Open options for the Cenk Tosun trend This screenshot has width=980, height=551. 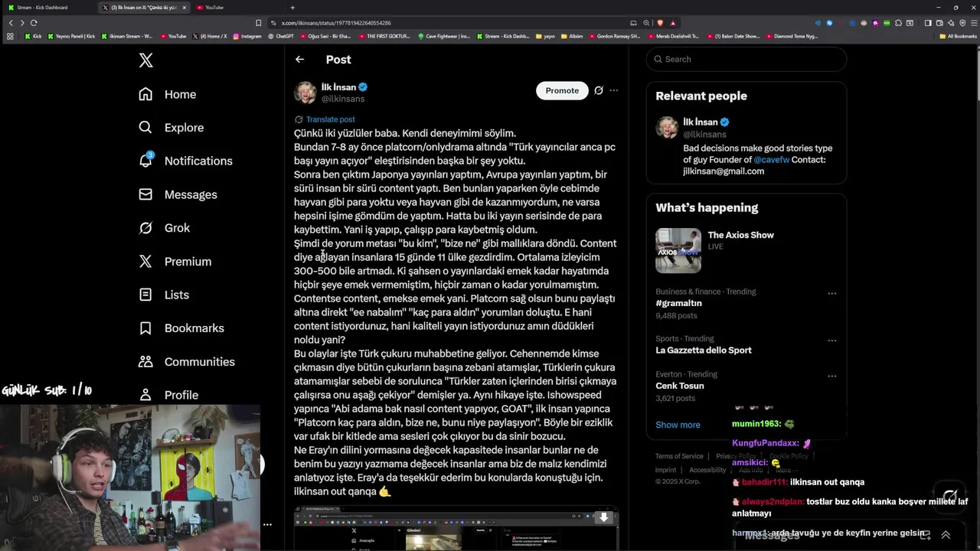(831, 376)
